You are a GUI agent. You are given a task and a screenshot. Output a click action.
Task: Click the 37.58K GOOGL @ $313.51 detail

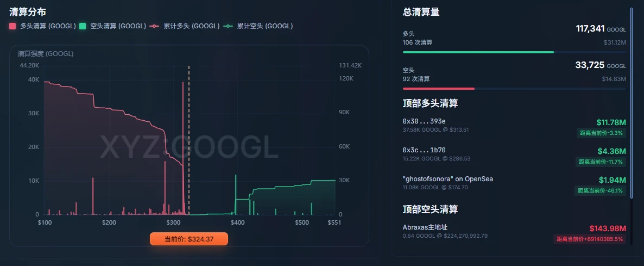[436, 130]
